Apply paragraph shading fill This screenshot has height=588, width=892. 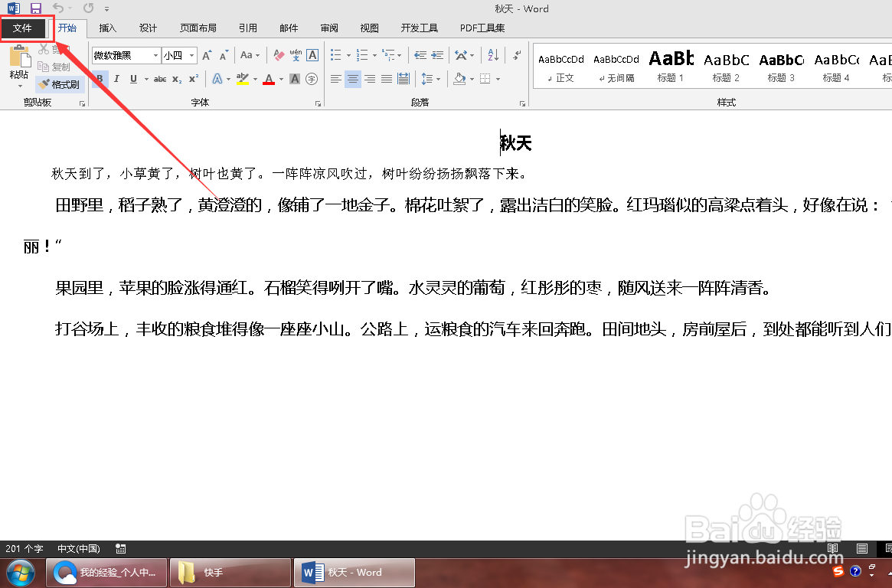click(459, 79)
